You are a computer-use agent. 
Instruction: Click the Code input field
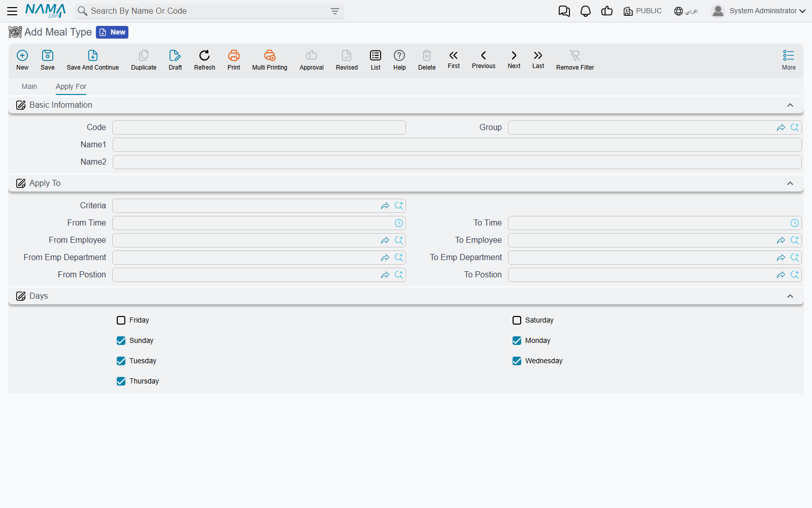[x=259, y=128]
